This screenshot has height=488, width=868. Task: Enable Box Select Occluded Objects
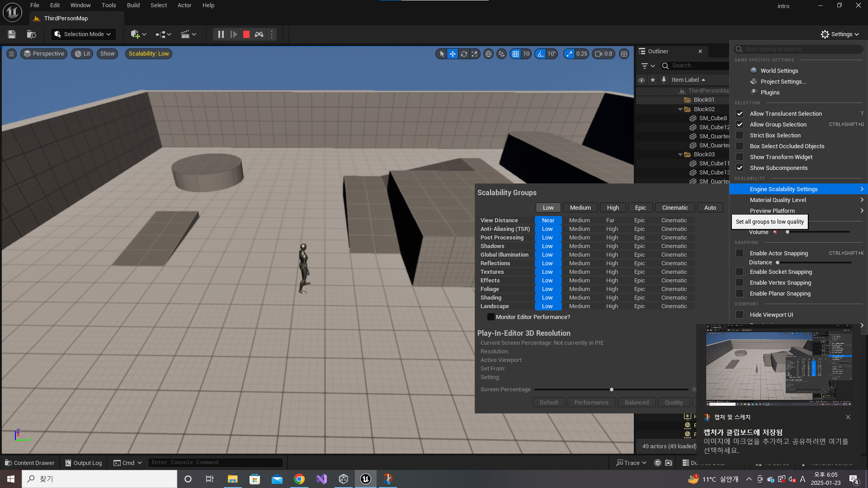(740, 146)
